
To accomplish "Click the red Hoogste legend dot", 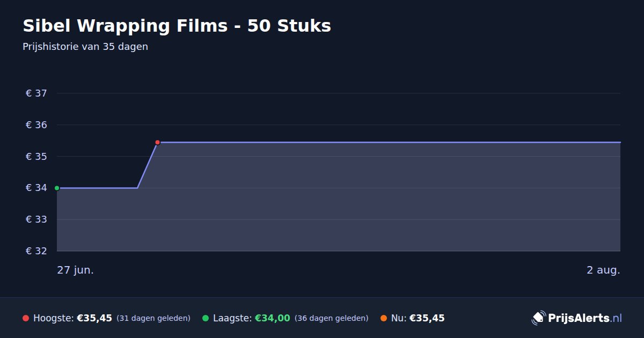I will pos(26,318).
